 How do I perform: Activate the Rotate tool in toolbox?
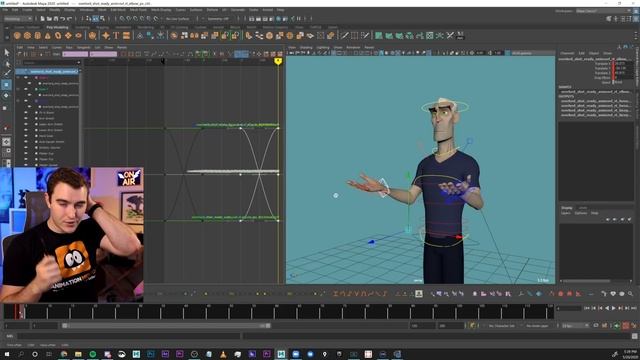pos(7,96)
